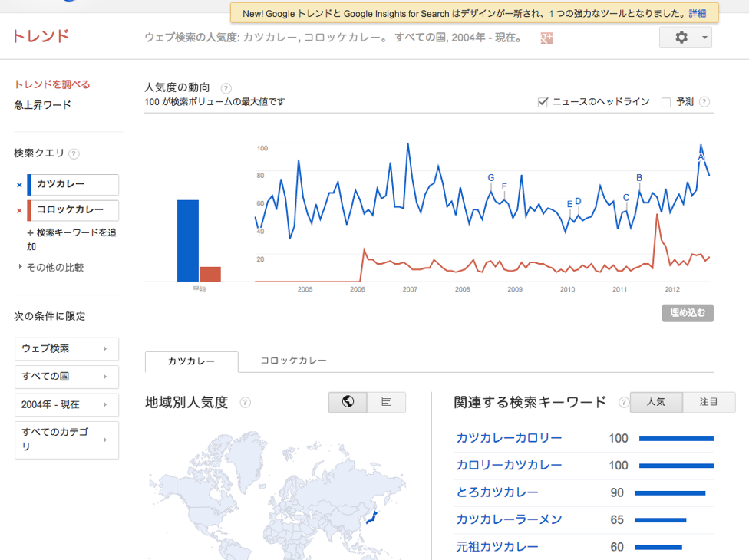749x560 pixels.
Task: Enable the 予測 forecast checkbox
Action: click(x=666, y=102)
